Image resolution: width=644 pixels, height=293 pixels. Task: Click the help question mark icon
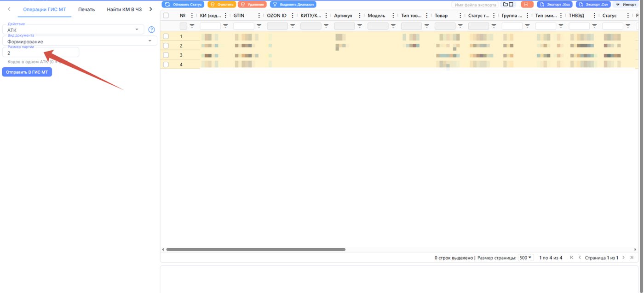151,30
